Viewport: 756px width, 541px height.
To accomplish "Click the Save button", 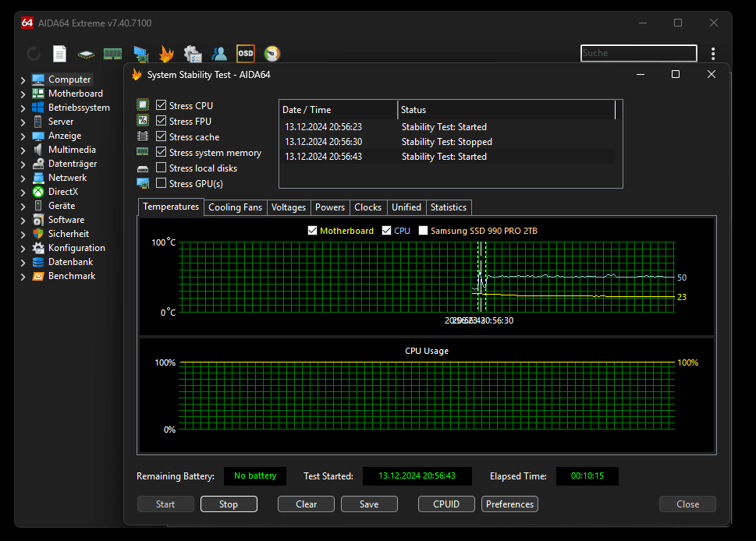I will point(369,504).
